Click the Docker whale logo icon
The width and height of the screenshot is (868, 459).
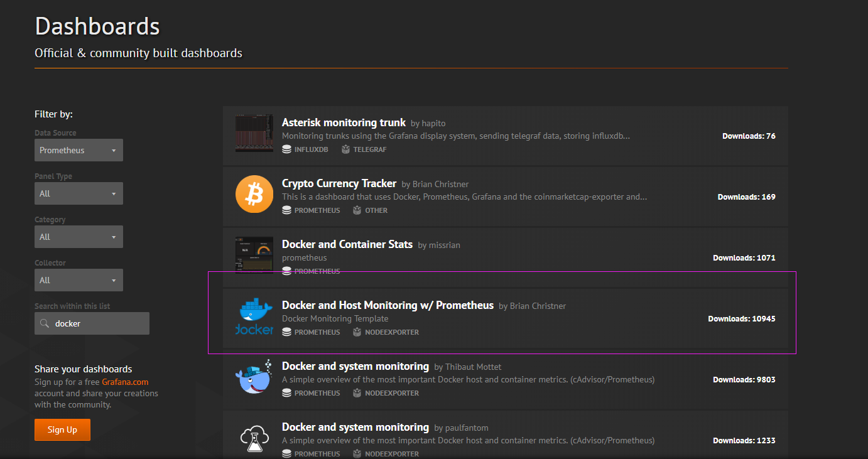(x=254, y=316)
